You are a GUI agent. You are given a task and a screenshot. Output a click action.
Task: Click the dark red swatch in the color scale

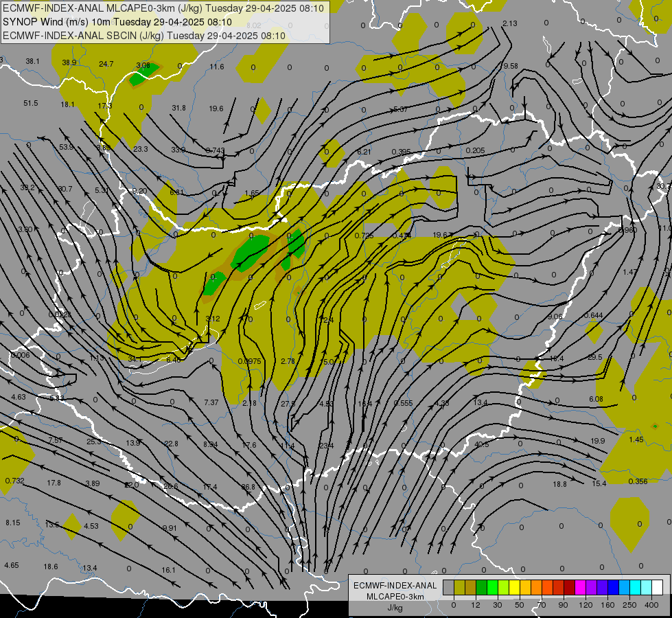[570, 587]
